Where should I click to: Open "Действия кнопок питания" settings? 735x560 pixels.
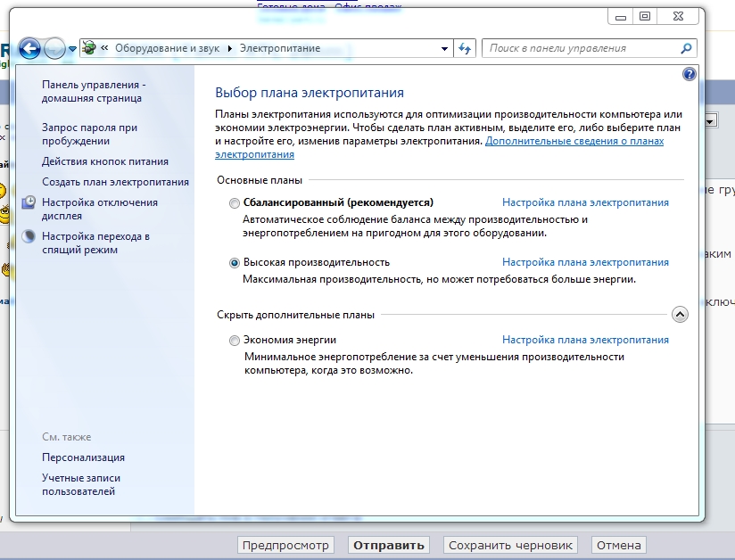[x=105, y=161]
